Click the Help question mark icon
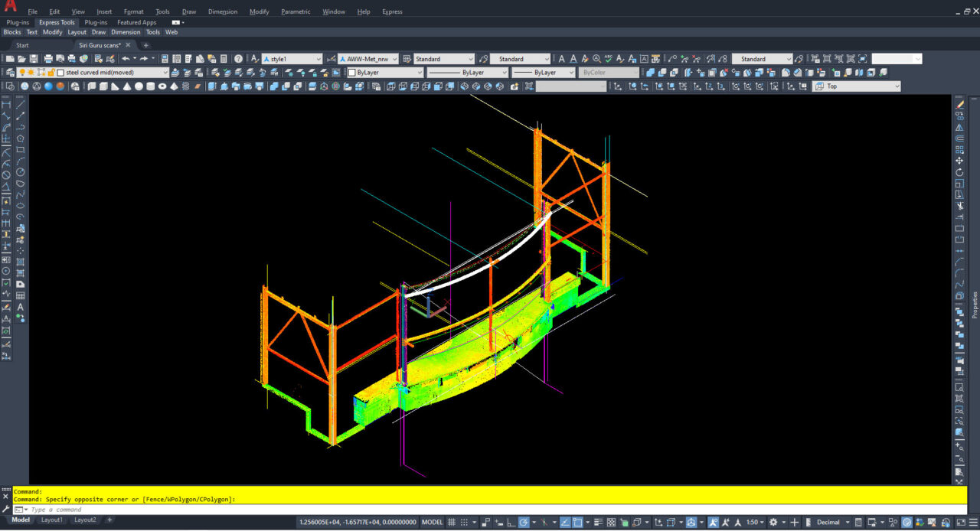The image size is (980, 531). pyautogui.click(x=238, y=59)
